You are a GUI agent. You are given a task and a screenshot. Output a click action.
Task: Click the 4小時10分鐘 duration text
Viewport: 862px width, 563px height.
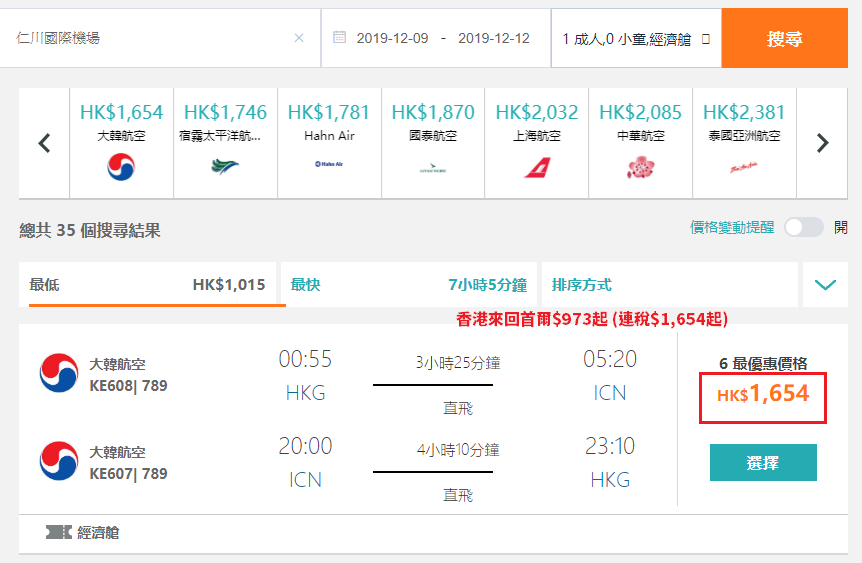click(458, 450)
